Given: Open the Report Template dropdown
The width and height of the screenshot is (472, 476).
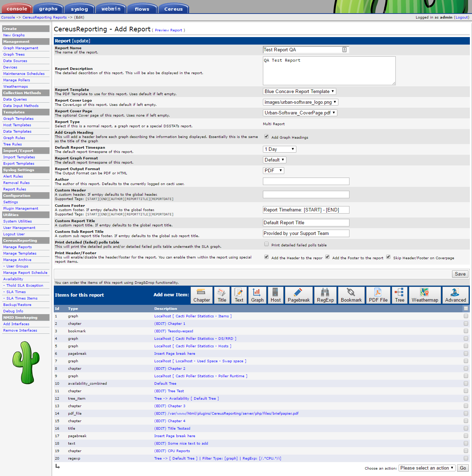Looking at the screenshot, I should pyautogui.click(x=300, y=92).
